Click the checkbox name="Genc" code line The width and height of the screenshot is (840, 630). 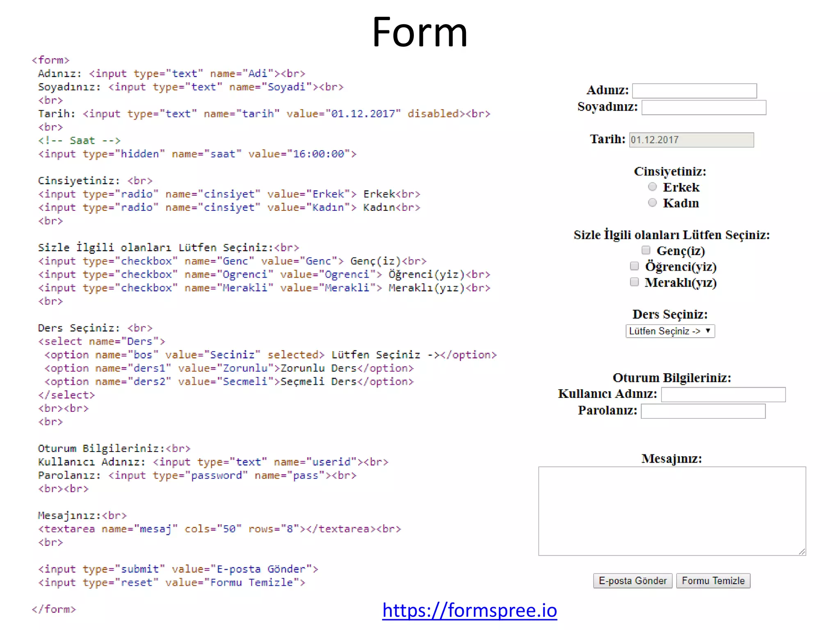tap(232, 261)
